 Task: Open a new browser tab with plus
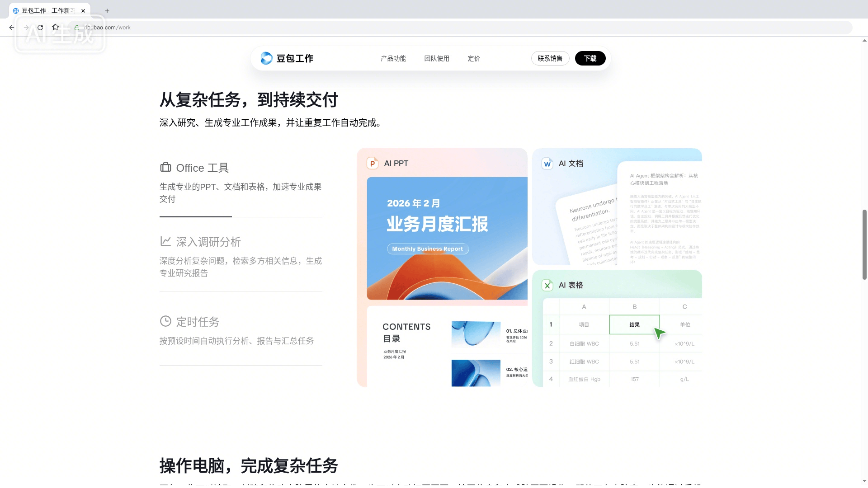(x=107, y=10)
